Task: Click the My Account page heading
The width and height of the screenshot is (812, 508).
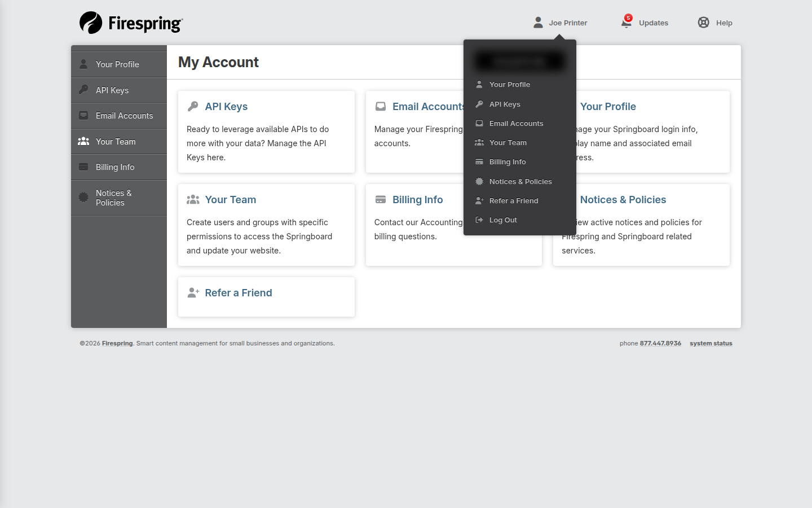Action: tap(218, 62)
